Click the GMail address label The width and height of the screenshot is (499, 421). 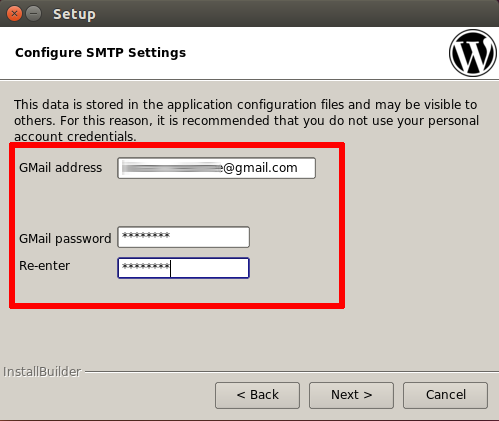point(60,168)
